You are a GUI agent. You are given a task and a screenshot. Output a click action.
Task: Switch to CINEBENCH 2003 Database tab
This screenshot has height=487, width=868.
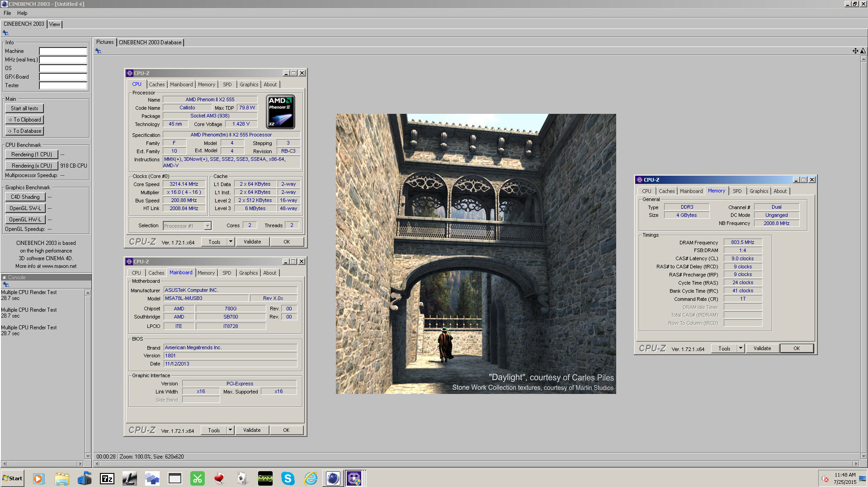click(150, 42)
